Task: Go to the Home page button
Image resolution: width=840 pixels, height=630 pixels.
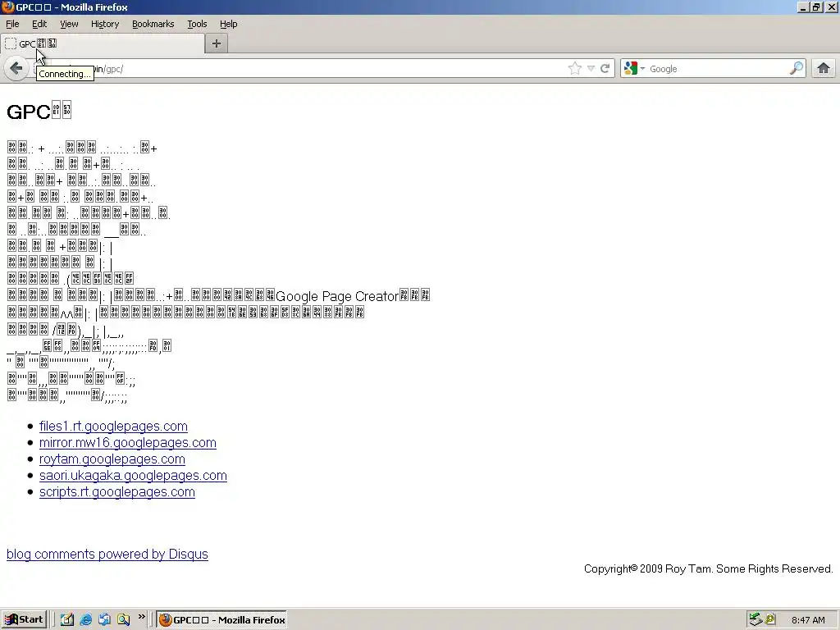Action: 824,69
